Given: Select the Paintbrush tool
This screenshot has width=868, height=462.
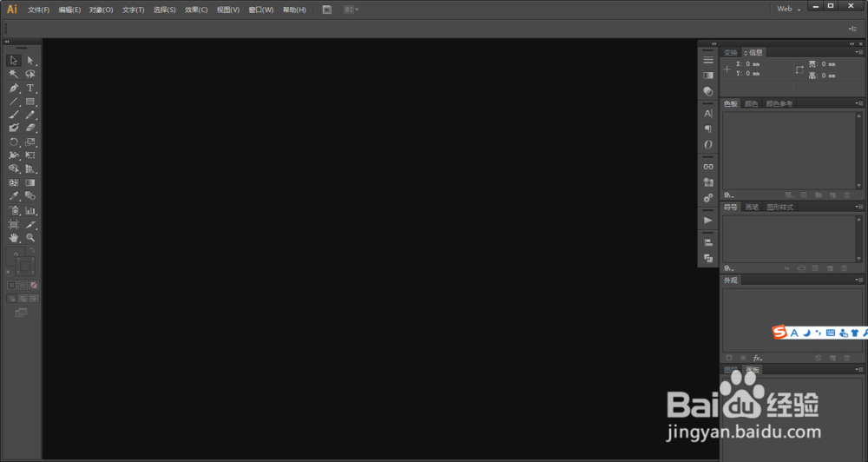Looking at the screenshot, I should 14,115.
